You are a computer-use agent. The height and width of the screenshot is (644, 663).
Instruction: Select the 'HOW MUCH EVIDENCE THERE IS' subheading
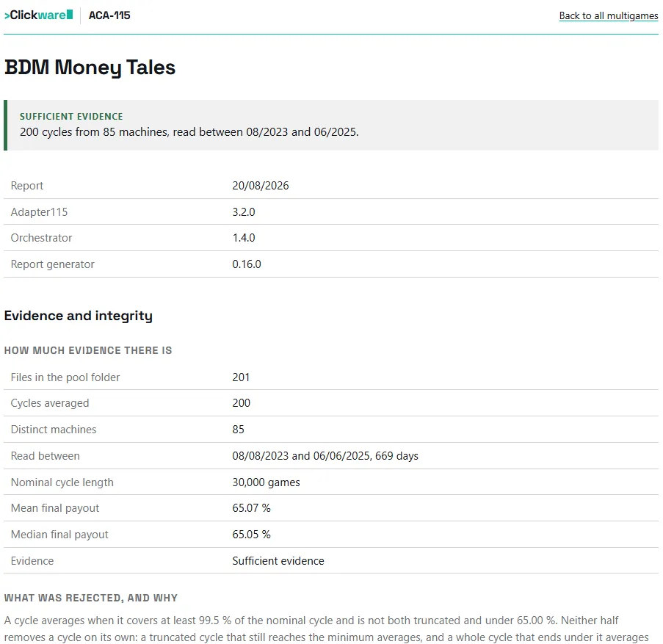tap(88, 350)
